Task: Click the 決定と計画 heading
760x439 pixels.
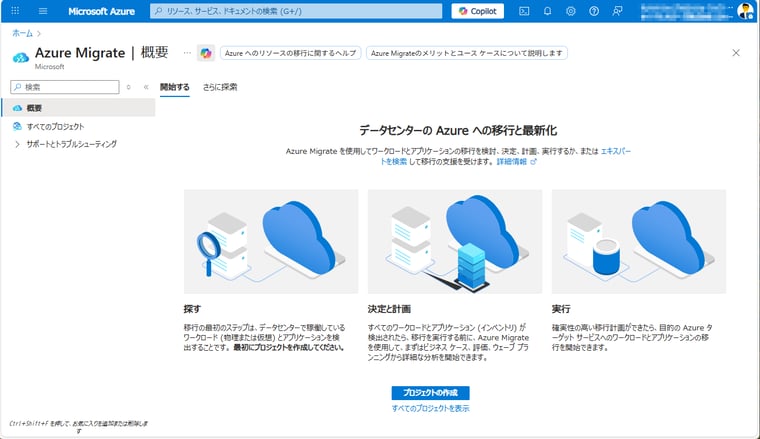Action: point(389,309)
